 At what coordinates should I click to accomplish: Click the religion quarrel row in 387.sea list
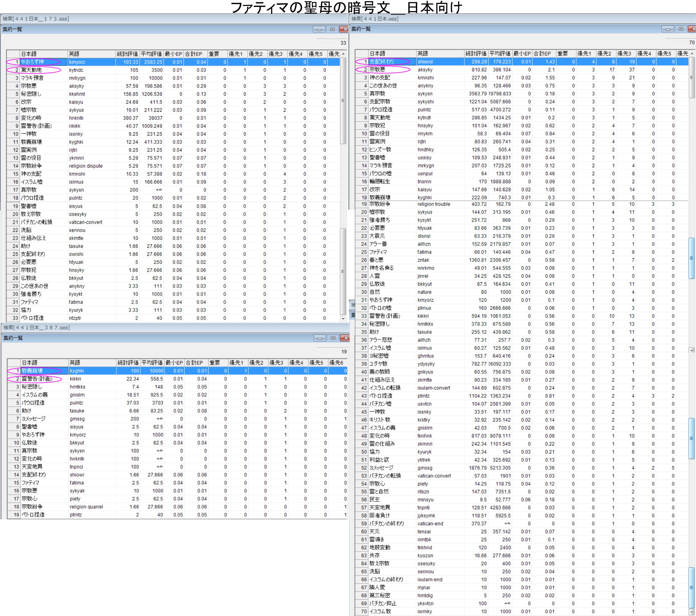click(86, 507)
